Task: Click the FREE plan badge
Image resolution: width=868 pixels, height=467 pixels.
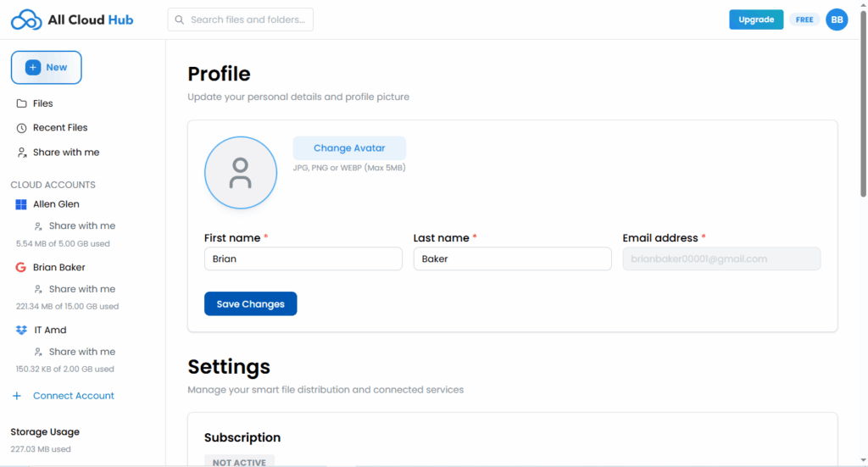Action: click(x=804, y=20)
